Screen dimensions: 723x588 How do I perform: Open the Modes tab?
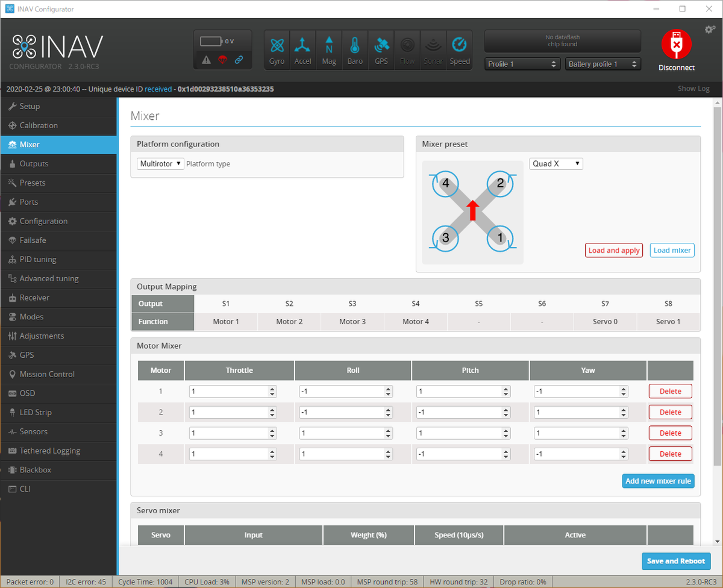pyautogui.click(x=58, y=316)
